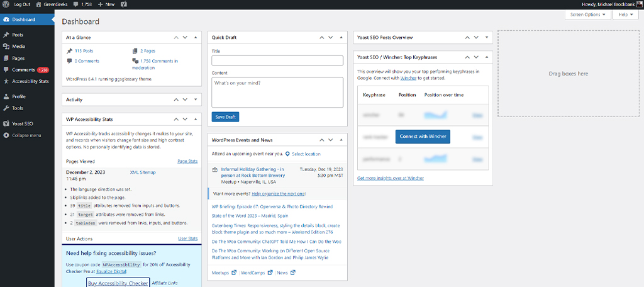The image size is (644, 287).
Task: Open Yoast icon in the admin bar
Action: tap(123, 4)
